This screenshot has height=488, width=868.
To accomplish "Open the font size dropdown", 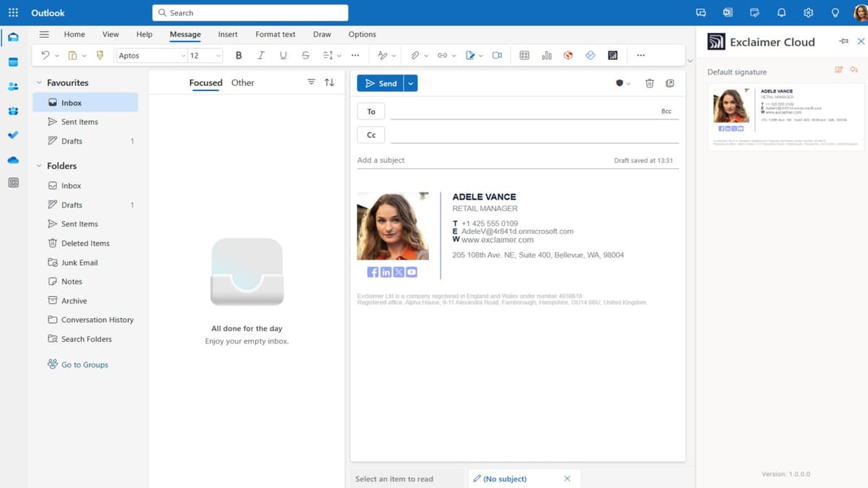I will coord(218,55).
